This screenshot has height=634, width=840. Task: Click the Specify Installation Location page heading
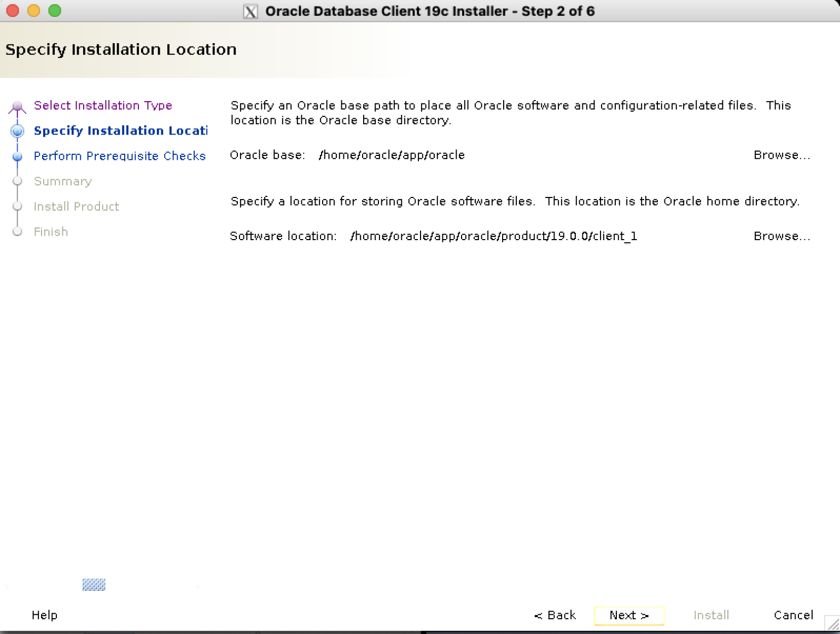coord(121,49)
